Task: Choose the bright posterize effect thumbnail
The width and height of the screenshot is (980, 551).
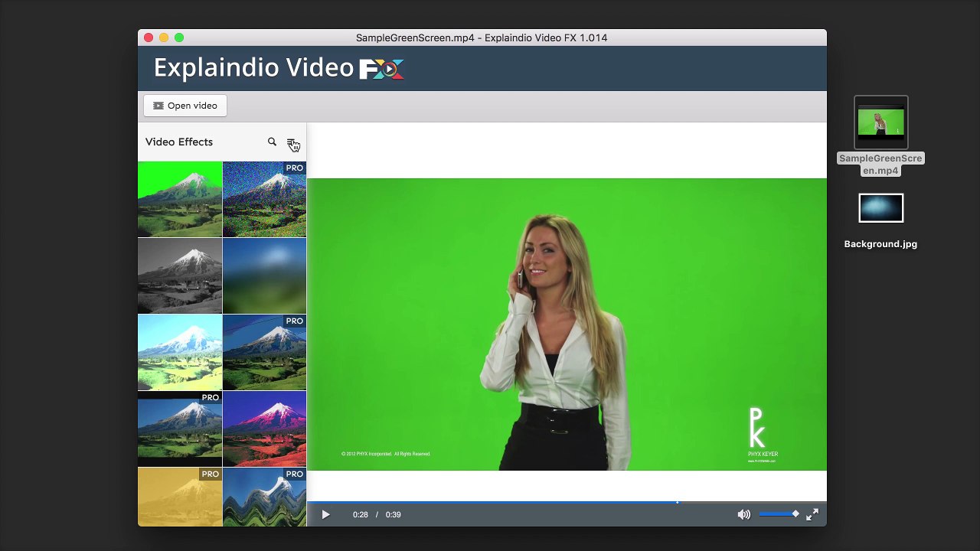Action: tap(180, 352)
